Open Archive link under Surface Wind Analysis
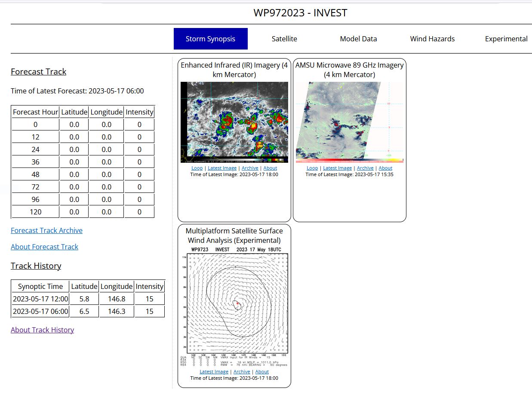This screenshot has height=397, width=532. (x=242, y=372)
